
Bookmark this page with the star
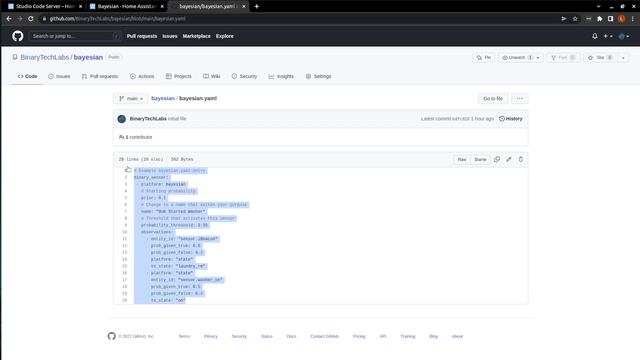point(575,18)
